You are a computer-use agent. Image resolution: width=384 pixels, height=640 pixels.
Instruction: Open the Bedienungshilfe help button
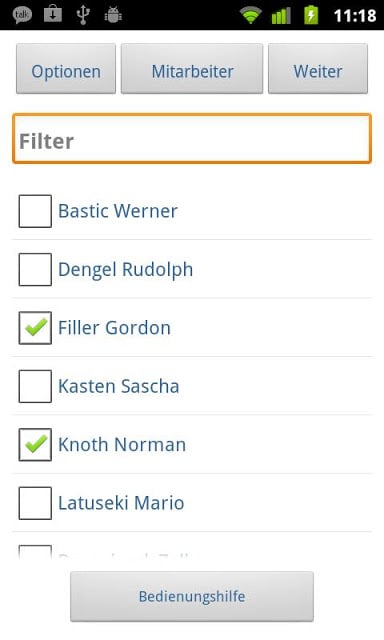tap(192, 596)
